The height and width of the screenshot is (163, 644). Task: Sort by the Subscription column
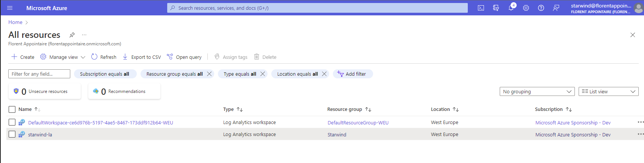(553, 109)
